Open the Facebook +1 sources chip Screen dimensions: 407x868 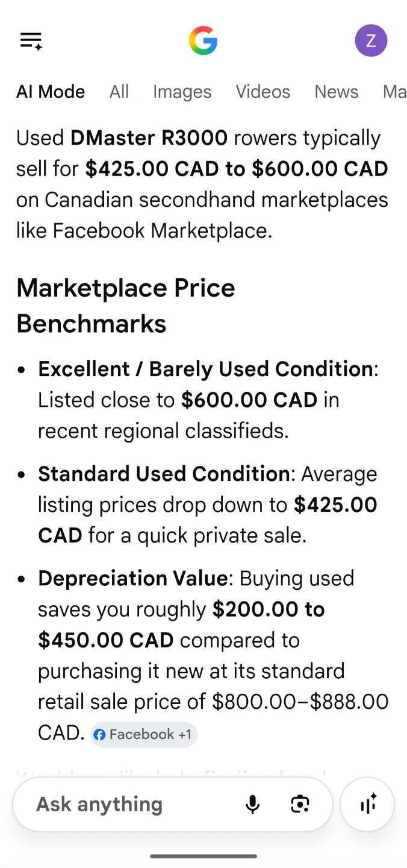click(144, 735)
